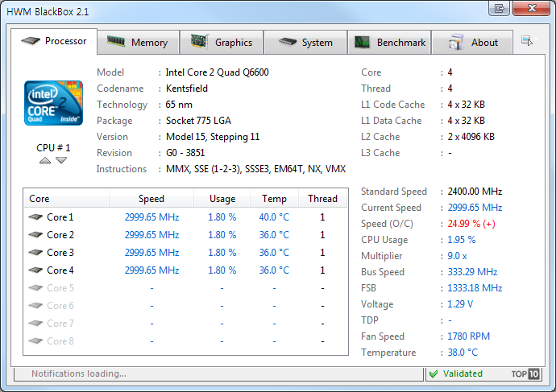The image size is (556, 392).
Task: Click the 1.29 V Voltage value
Action: click(x=460, y=304)
